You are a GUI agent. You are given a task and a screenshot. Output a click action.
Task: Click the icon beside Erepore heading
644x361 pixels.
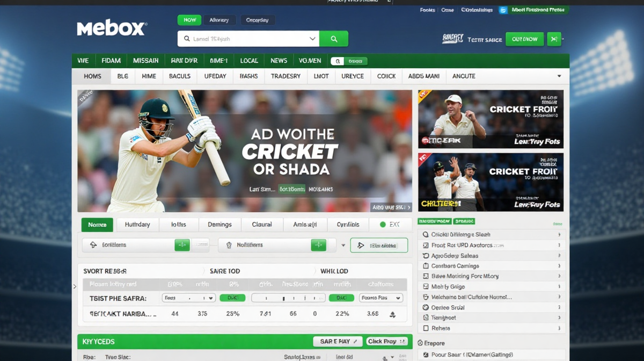point(420,343)
